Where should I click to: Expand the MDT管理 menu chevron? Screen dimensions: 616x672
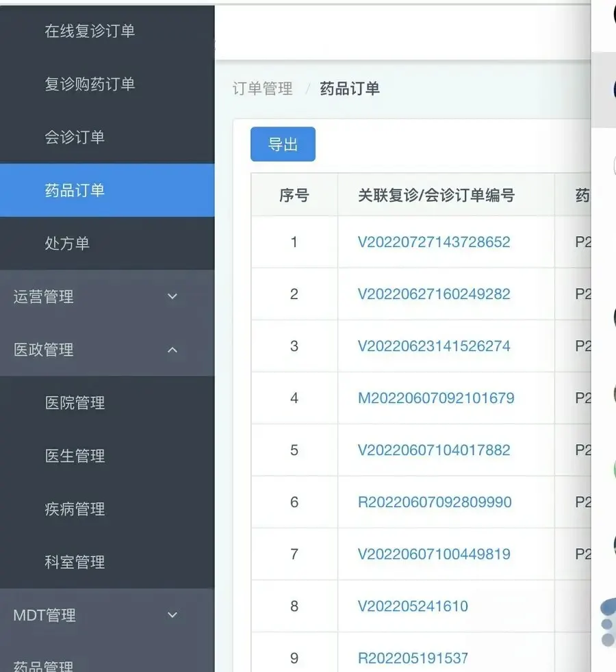coord(172,615)
